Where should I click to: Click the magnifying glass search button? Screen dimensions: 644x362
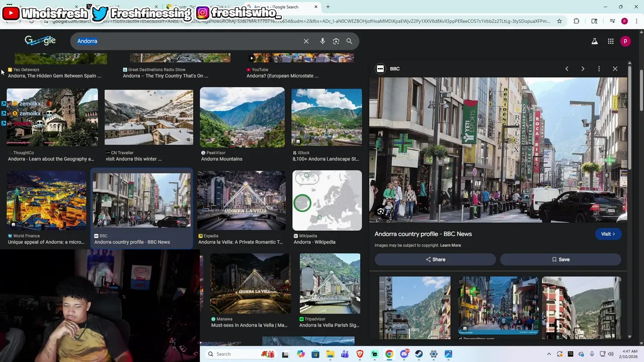[349, 41]
